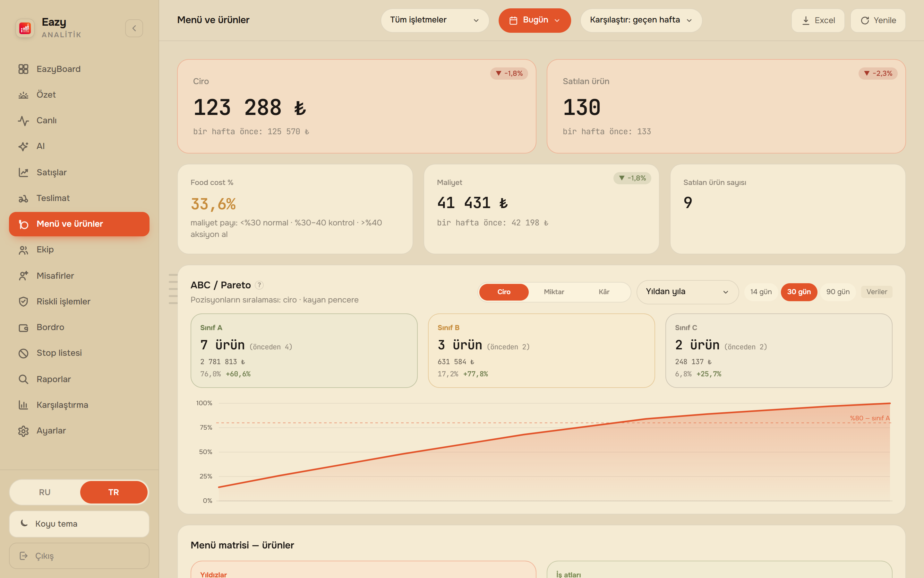Collapse the sidebar with the chevron button
The image size is (924, 578).
(134, 28)
